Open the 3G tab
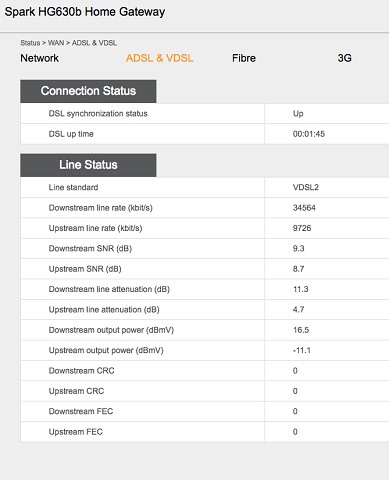Viewport: 389px width, 480px height. point(344,58)
